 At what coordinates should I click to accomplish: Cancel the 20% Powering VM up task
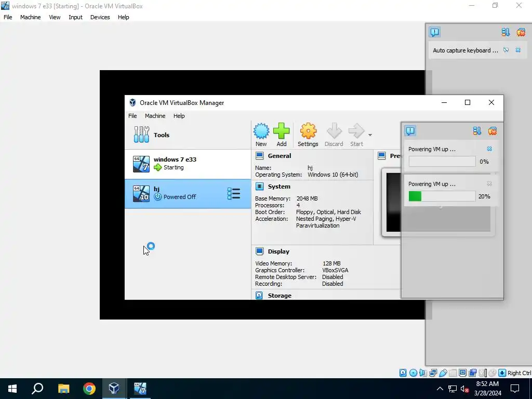click(489, 183)
